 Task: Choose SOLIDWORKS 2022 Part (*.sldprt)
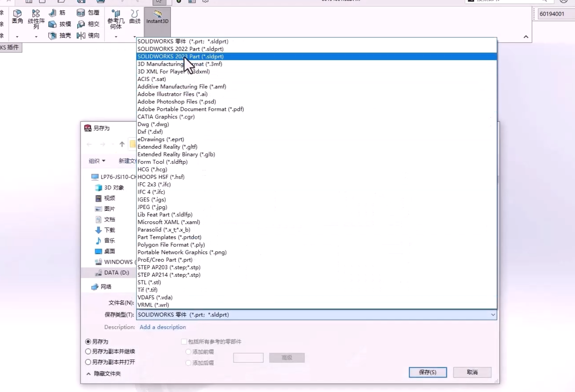(x=317, y=49)
